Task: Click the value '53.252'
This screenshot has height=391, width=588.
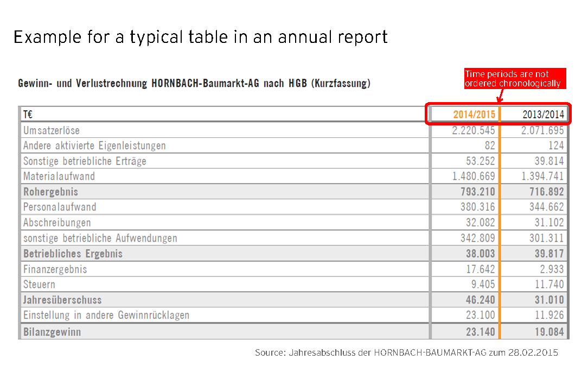Action: pyautogui.click(x=481, y=161)
